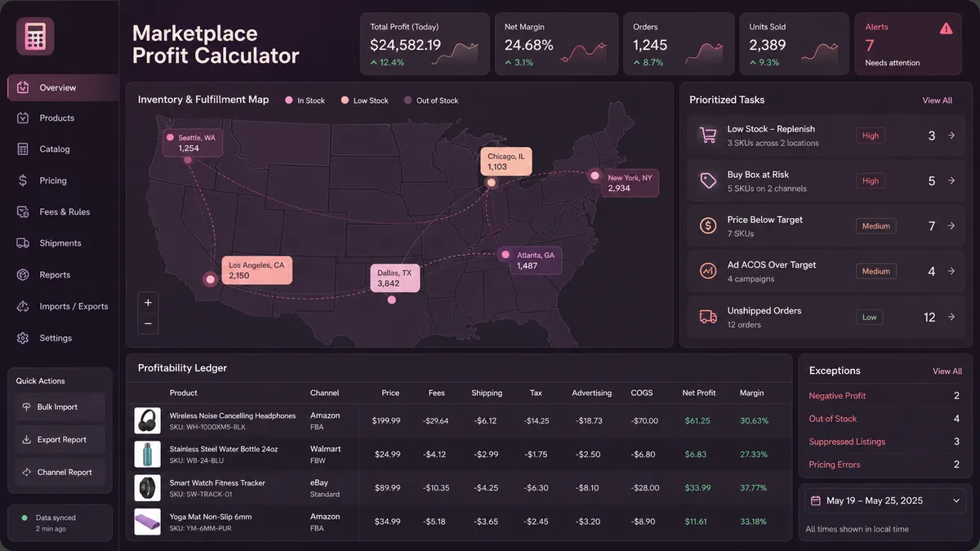This screenshot has width=980, height=551.
Task: Click the Ad ACOS Over Target chart icon
Action: [x=707, y=271]
